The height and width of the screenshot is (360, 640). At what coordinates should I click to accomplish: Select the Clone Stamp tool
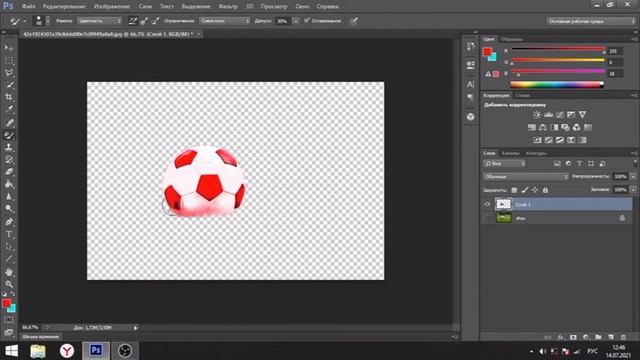coord(9,147)
